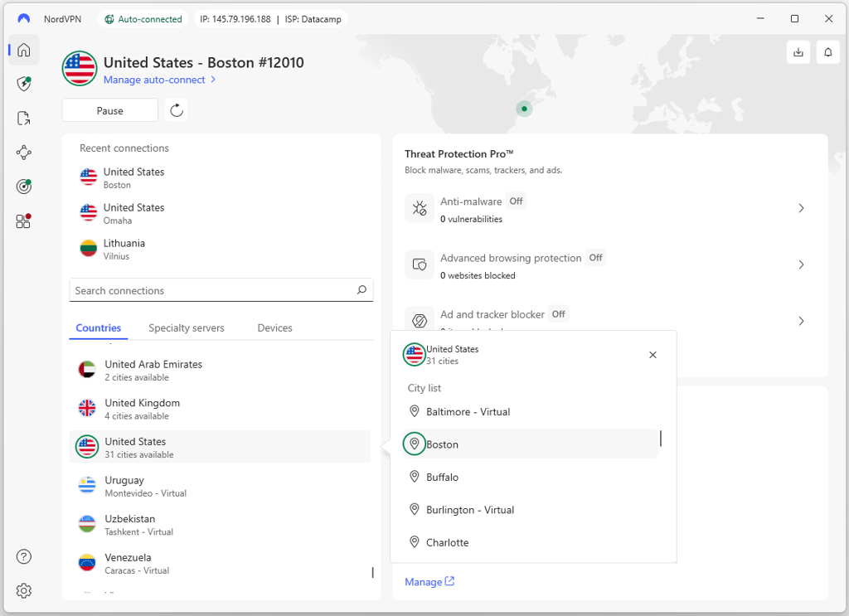This screenshot has width=849, height=616.
Task: Open Dark Web Monitor target icon
Action: (24, 187)
